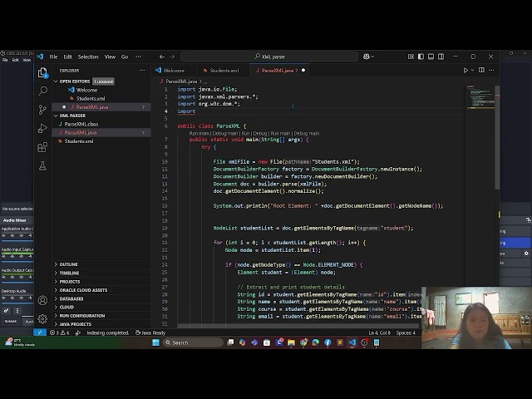Click the OBS settings gear icon
This screenshot has width=532, height=399.
point(526,254)
